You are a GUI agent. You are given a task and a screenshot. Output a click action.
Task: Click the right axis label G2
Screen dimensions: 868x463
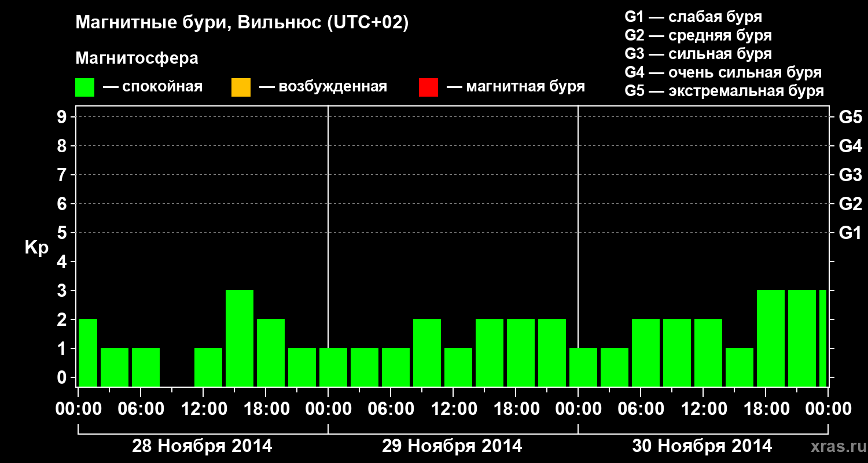pyautogui.click(x=850, y=204)
